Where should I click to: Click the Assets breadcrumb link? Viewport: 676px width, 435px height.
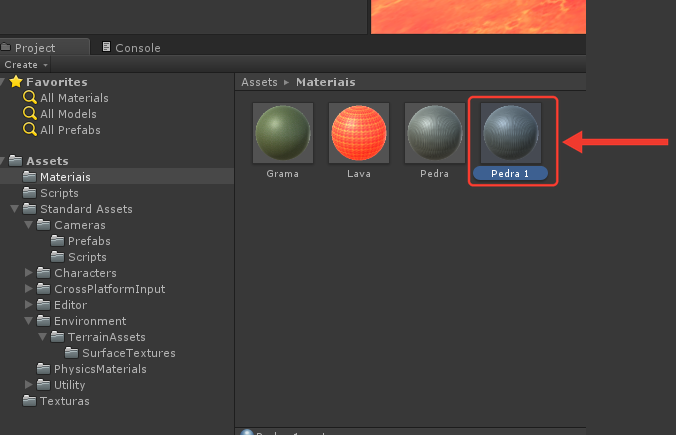(x=259, y=82)
